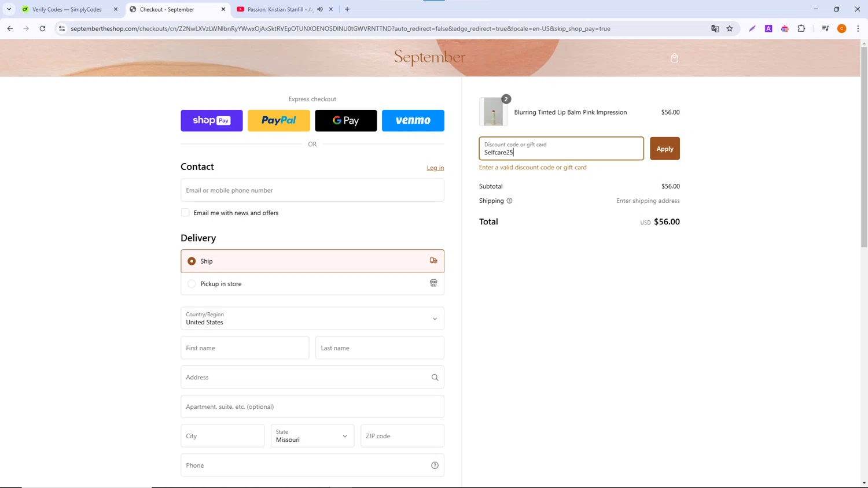Image resolution: width=868 pixels, height=488 pixels.
Task: Open the browser extensions puzzle icon
Action: [801, 28]
